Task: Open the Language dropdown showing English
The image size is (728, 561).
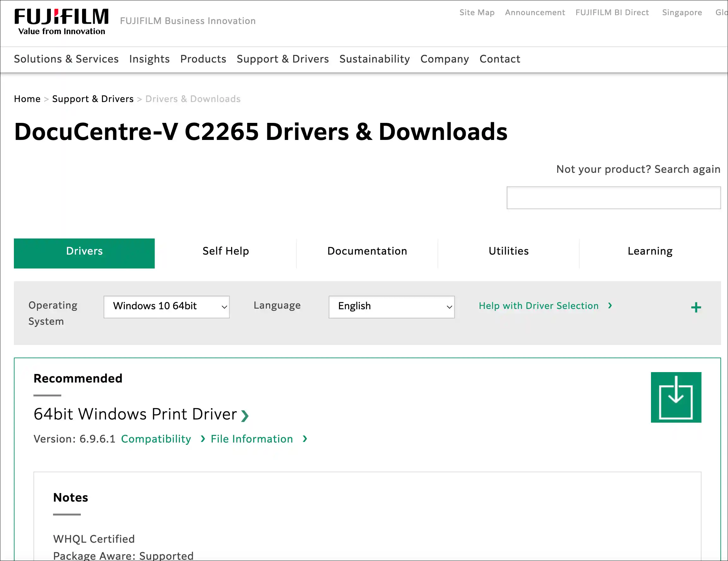Action: click(x=391, y=306)
